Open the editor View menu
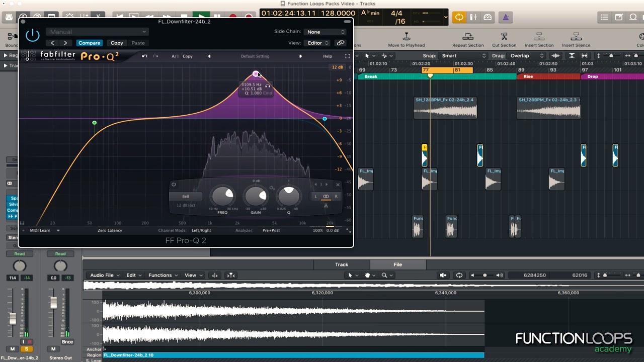 (x=194, y=275)
